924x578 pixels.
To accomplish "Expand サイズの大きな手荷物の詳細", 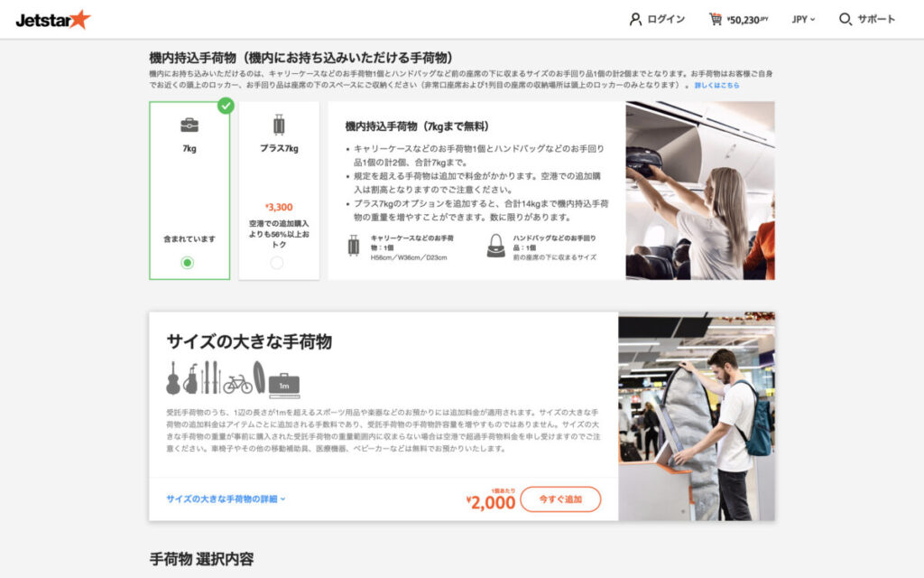I will 226,499.
